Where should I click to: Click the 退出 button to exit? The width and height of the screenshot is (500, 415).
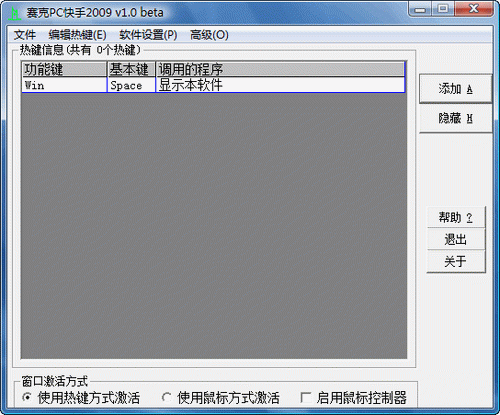tap(456, 239)
